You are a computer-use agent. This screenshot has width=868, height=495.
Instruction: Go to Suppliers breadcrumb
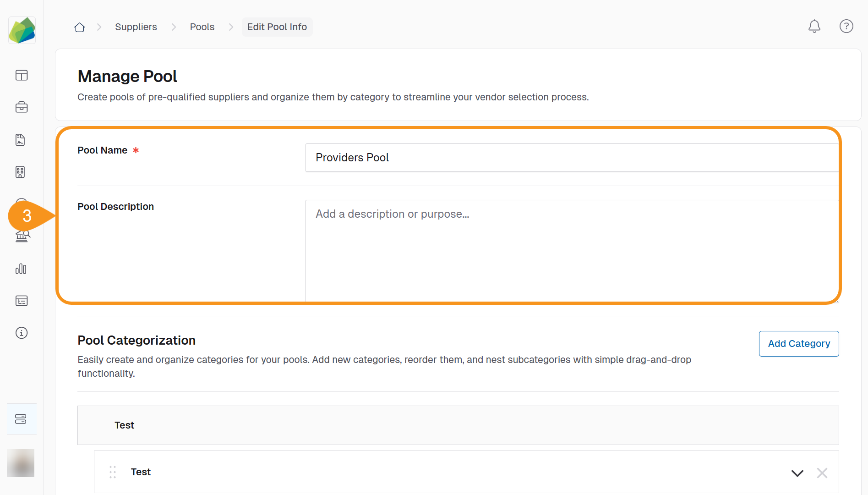point(136,27)
